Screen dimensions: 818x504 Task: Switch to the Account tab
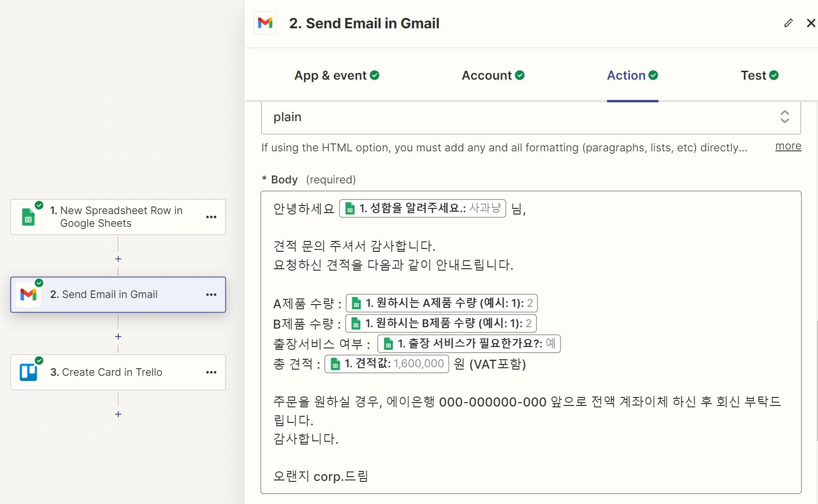coord(493,75)
